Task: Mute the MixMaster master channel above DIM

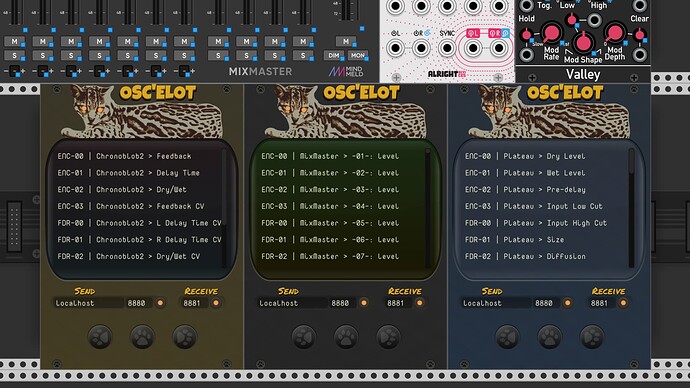Action: click(x=346, y=41)
